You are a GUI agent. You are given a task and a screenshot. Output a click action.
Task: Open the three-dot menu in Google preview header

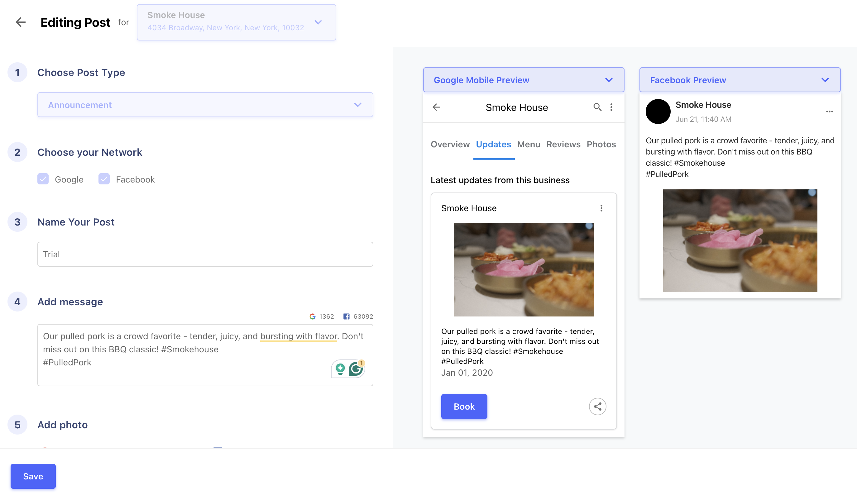611,107
